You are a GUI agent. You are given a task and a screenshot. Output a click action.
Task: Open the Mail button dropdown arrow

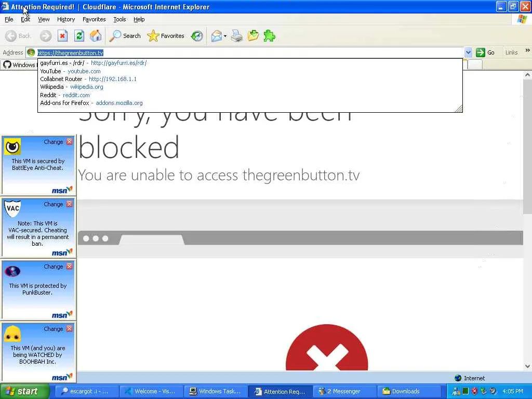(x=225, y=36)
